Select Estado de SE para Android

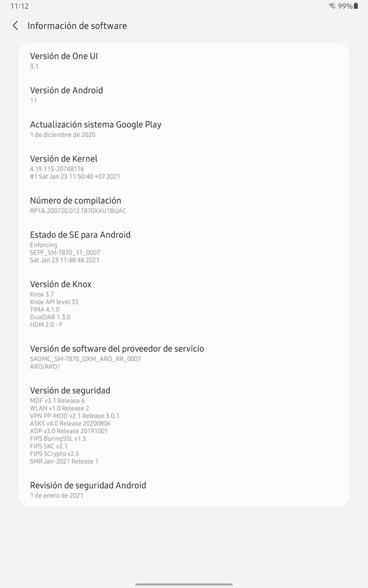pyautogui.click(x=183, y=246)
